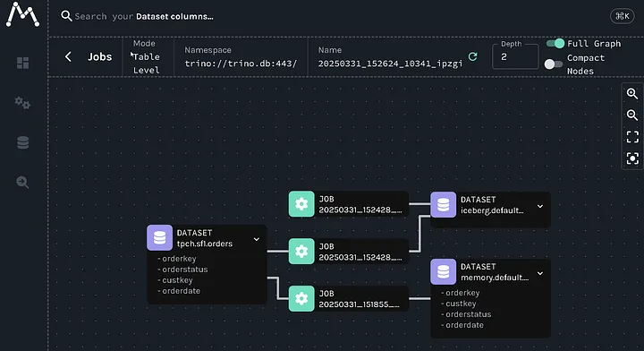Click the gear icon of job 20250331_151855

301,298
